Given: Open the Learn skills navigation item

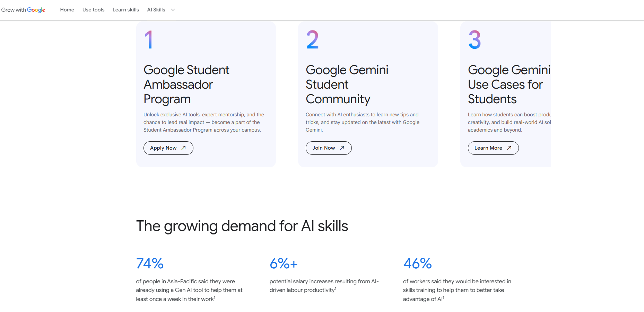Looking at the screenshot, I should tap(125, 10).
